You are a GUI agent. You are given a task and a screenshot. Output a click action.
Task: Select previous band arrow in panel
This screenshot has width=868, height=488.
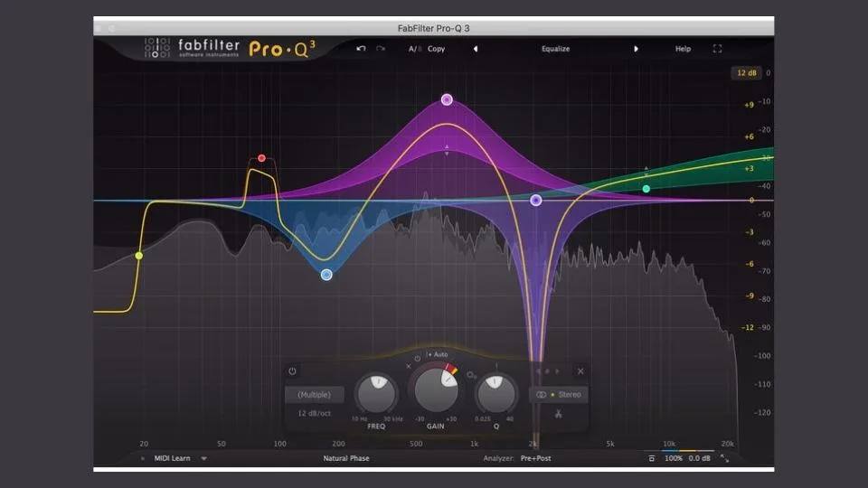[x=538, y=371]
